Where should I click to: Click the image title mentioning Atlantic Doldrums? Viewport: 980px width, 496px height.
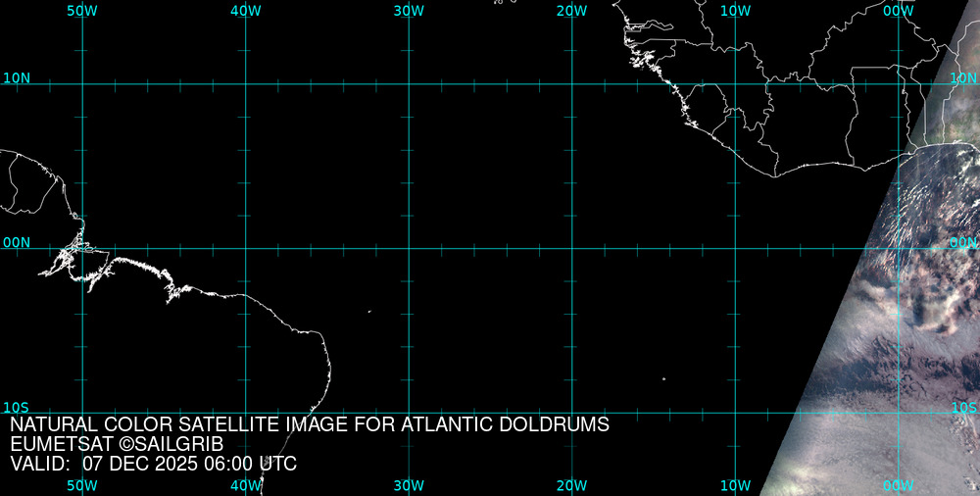(310, 424)
